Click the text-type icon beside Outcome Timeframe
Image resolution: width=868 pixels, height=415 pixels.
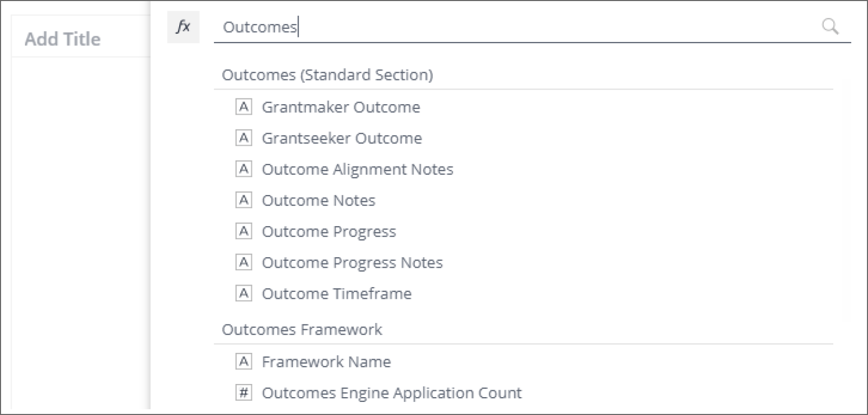point(243,293)
